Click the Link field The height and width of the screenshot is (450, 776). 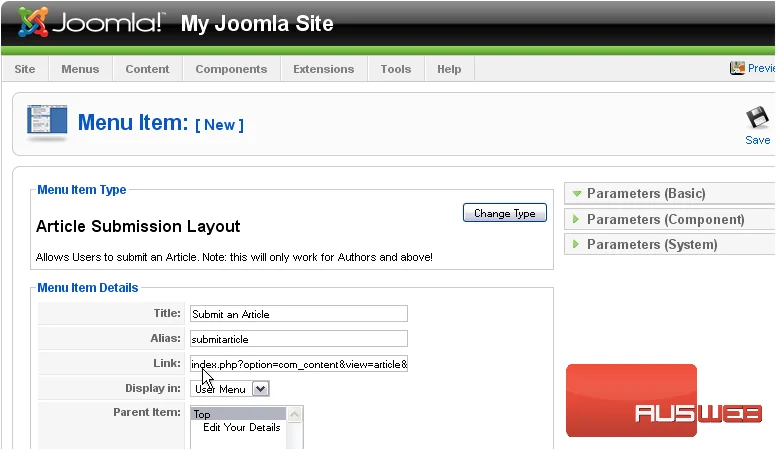(x=299, y=364)
